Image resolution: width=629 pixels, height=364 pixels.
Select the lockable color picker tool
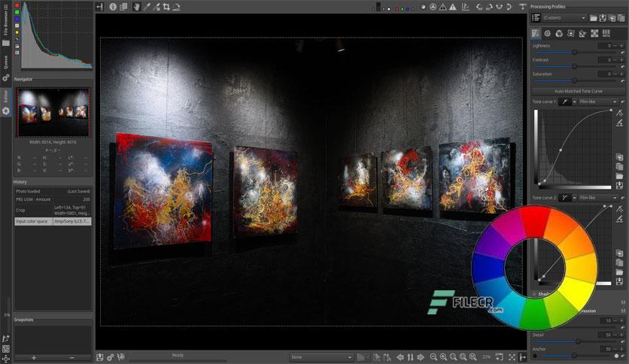pos(156,7)
